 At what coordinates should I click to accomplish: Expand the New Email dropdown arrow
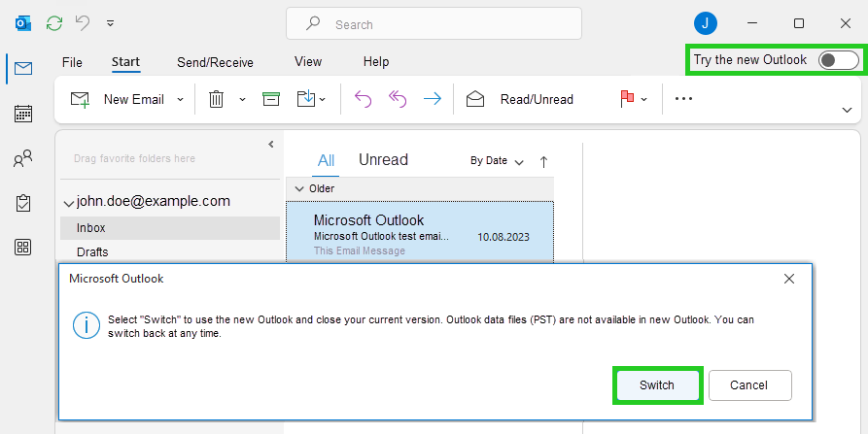(x=180, y=99)
